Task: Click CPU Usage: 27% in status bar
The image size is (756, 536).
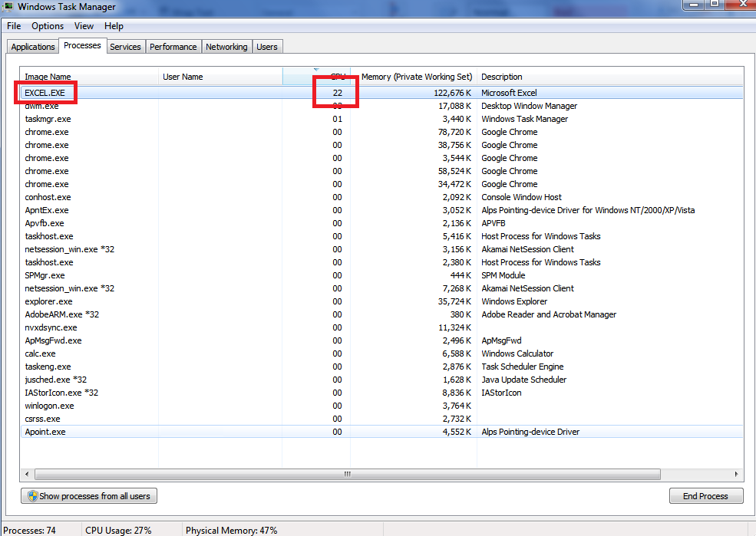Action: [x=118, y=530]
